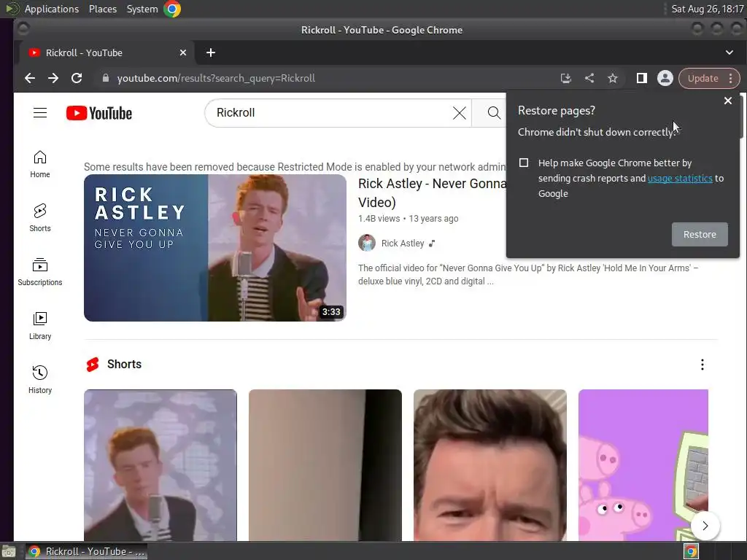Open a new tab with plus button
The width and height of the screenshot is (747, 560).
coord(211,52)
